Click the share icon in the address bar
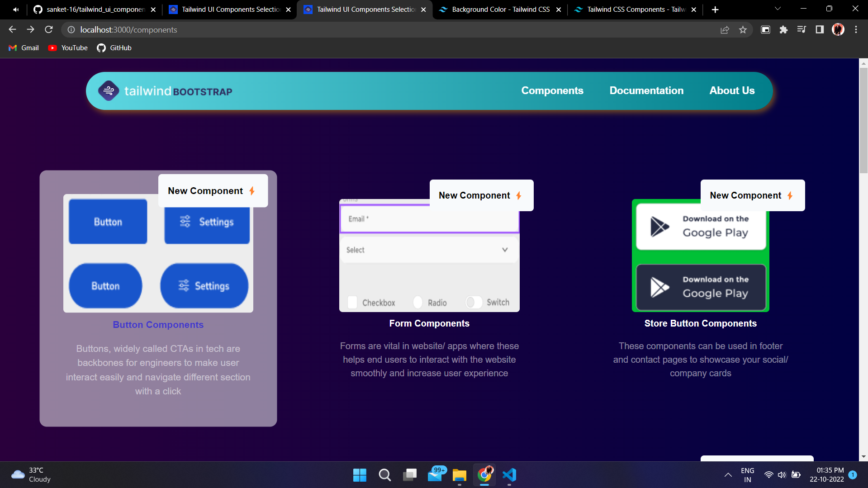 click(x=725, y=29)
